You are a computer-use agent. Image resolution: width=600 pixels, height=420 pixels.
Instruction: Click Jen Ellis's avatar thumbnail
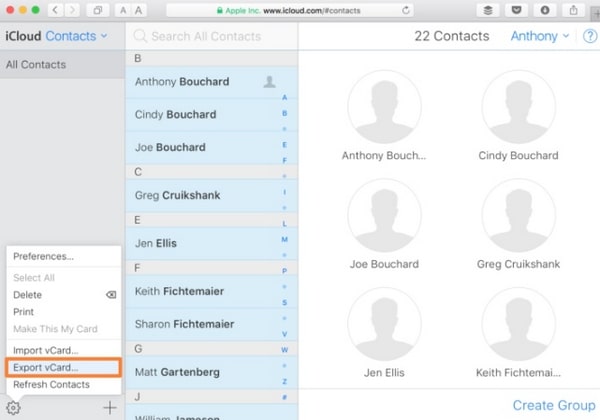(384, 324)
